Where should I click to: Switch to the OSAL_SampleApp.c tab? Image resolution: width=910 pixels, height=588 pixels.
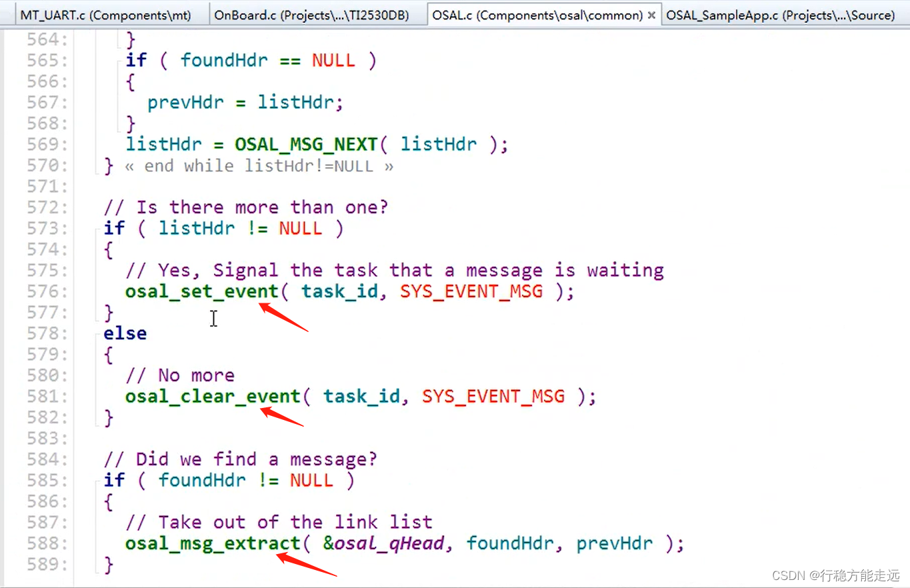(x=780, y=15)
